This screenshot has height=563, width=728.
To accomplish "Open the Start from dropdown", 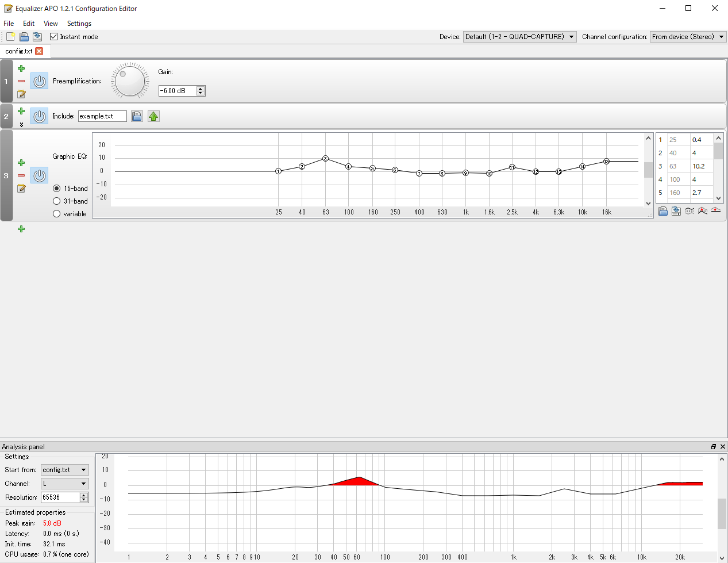I will pos(65,470).
